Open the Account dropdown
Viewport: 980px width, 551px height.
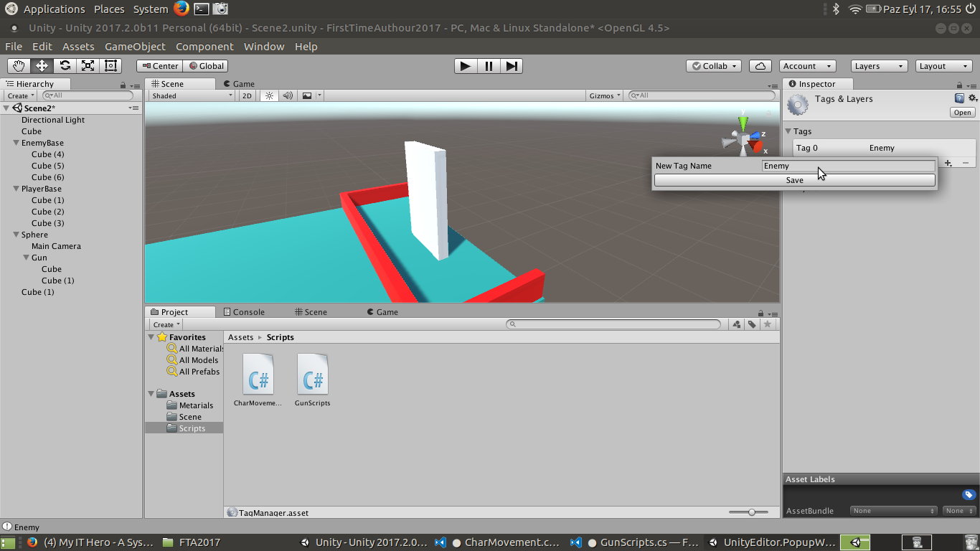(x=807, y=66)
